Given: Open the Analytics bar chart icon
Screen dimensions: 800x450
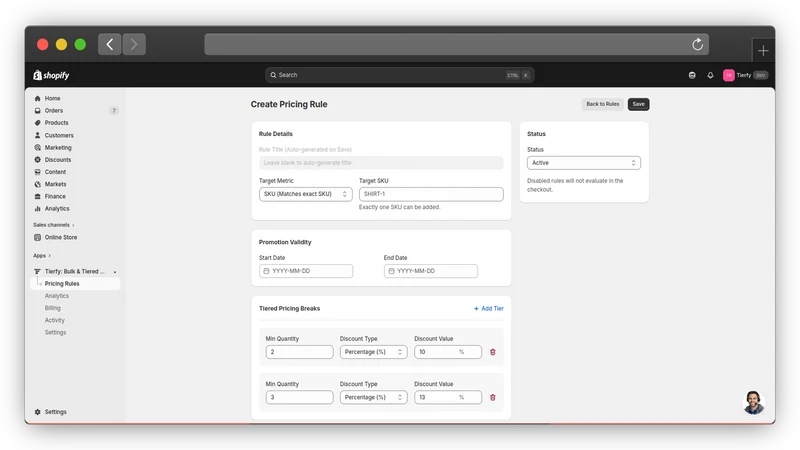Looking at the screenshot, I should (37, 209).
